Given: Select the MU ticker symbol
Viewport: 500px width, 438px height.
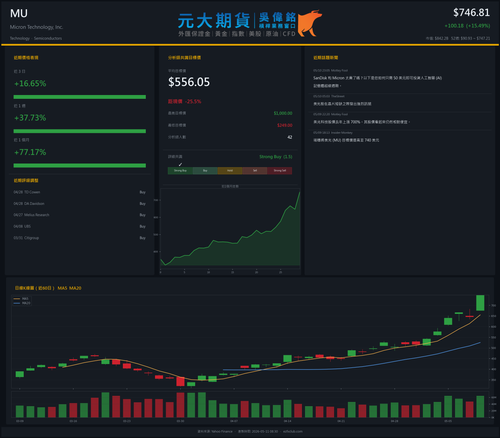Looking at the screenshot, I should coord(19,13).
